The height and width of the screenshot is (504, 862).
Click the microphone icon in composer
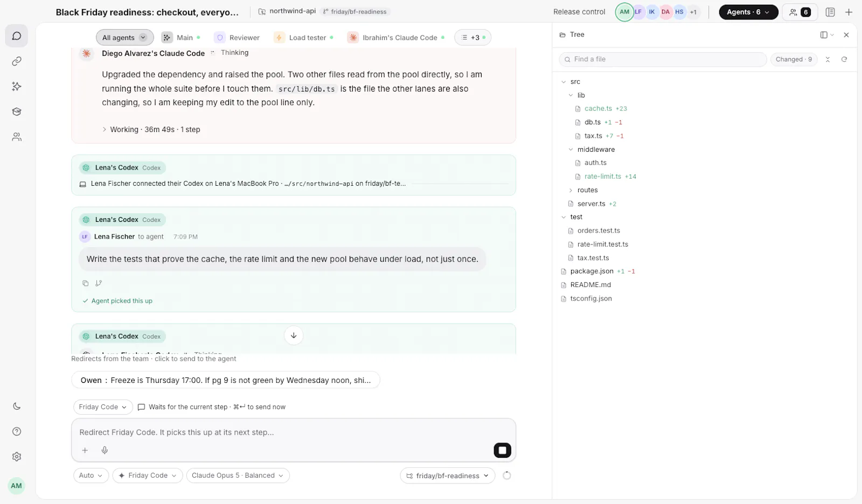tap(105, 450)
